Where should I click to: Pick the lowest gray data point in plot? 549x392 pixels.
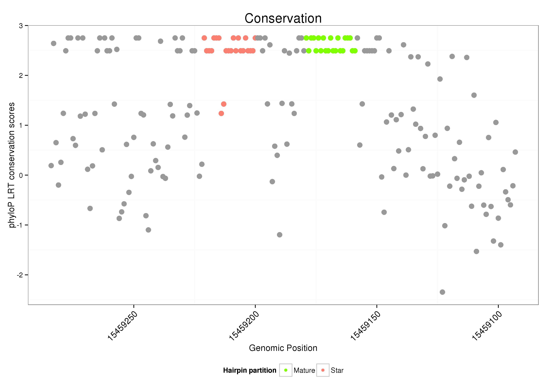[442, 292]
